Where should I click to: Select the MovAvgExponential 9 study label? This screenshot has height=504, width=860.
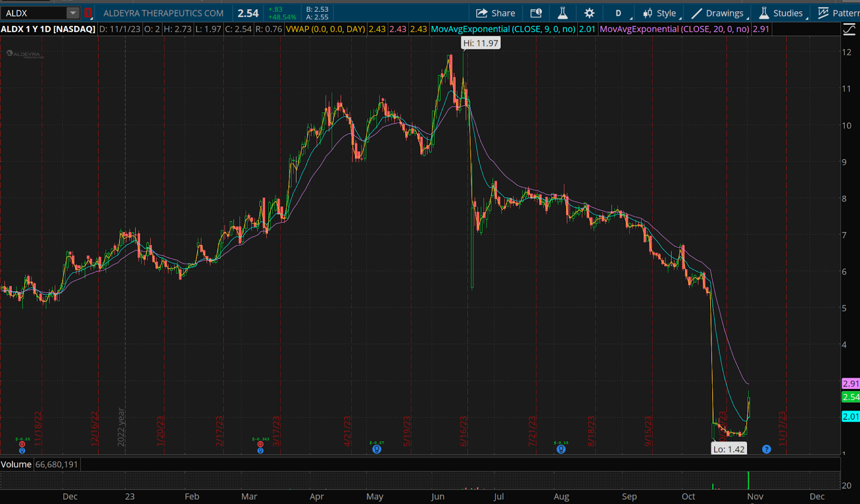click(503, 29)
